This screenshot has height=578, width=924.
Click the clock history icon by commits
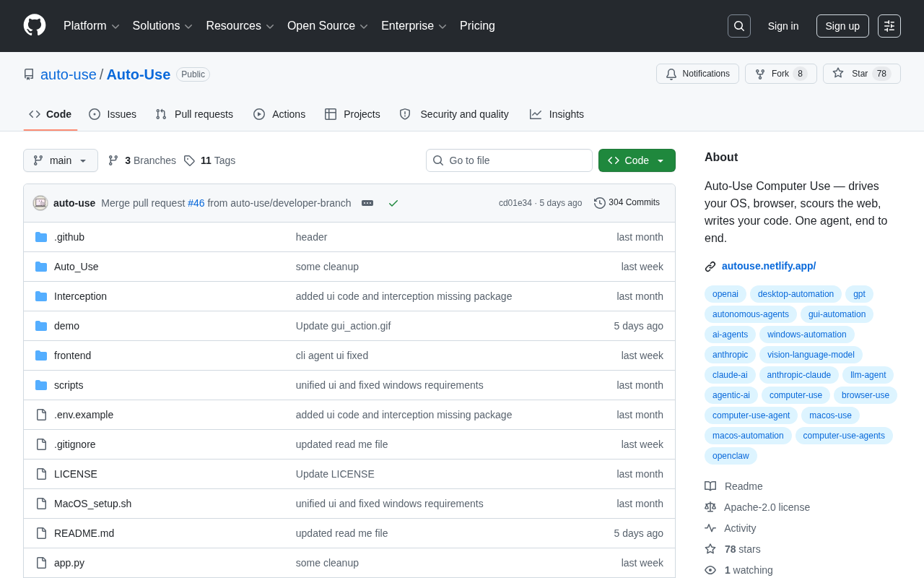point(600,203)
